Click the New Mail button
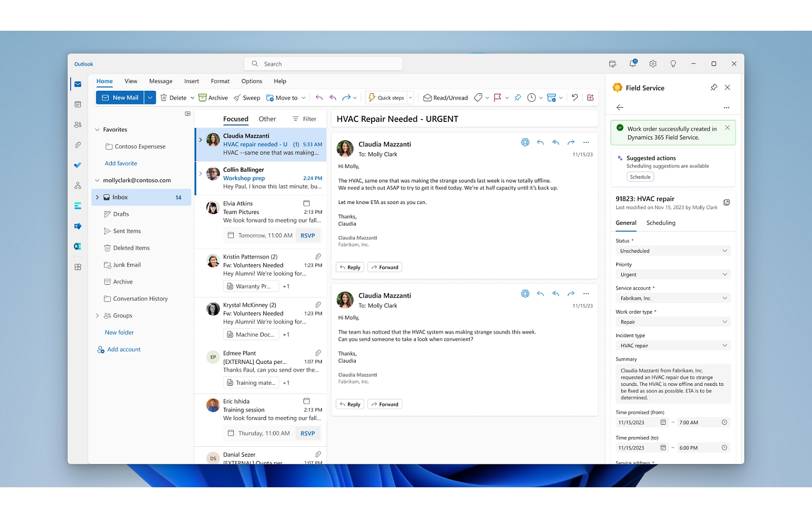The image size is (812, 518). tap(120, 98)
